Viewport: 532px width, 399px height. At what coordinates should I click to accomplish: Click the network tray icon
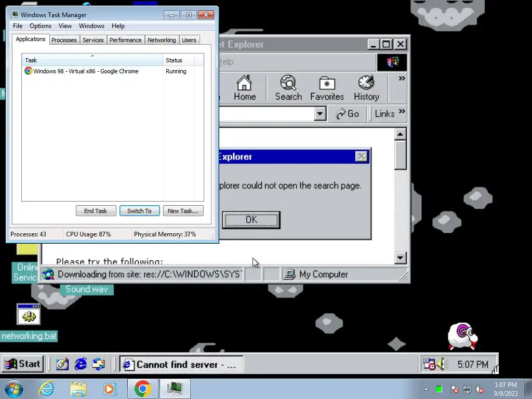click(467, 389)
